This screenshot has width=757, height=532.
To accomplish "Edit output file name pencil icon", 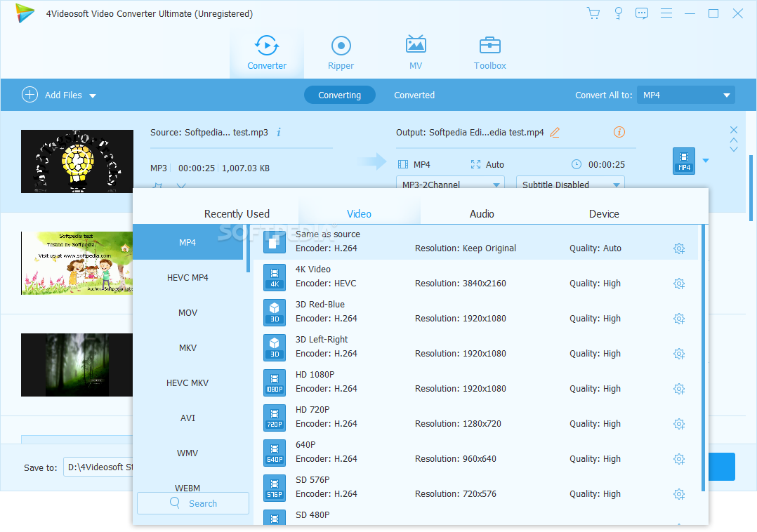I will point(555,132).
